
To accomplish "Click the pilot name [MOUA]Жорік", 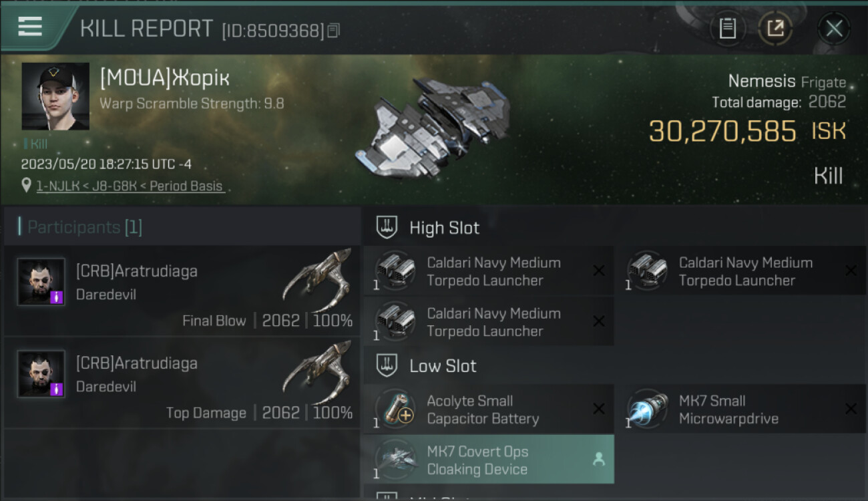I will click(x=165, y=78).
